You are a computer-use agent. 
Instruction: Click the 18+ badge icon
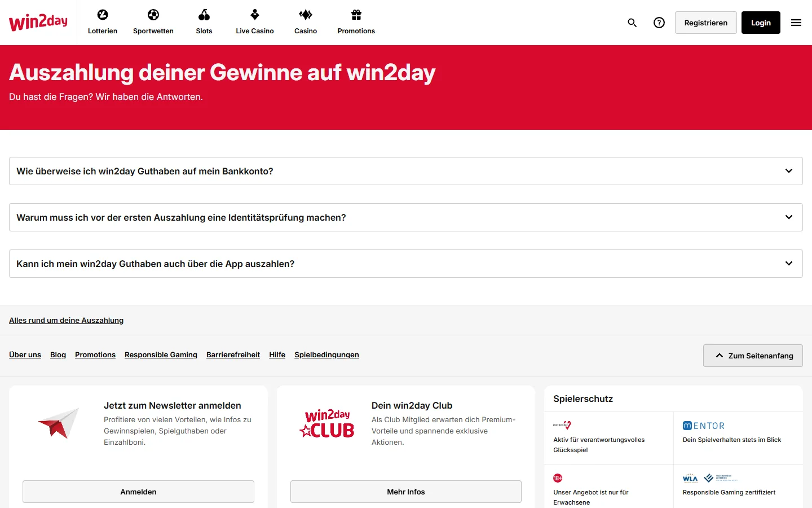click(x=558, y=478)
